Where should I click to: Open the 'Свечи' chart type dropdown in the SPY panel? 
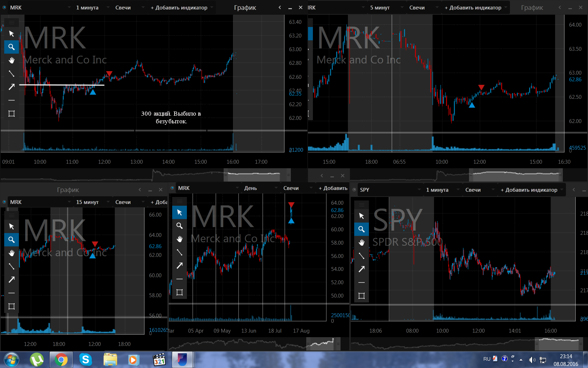(x=479, y=190)
